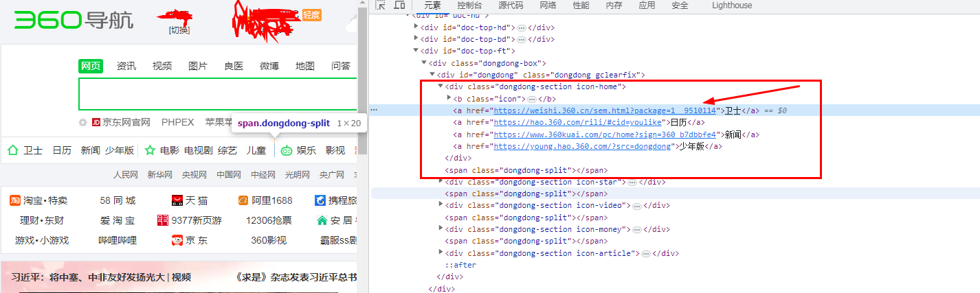Click the orange icon beside 阿里1688

(243, 200)
